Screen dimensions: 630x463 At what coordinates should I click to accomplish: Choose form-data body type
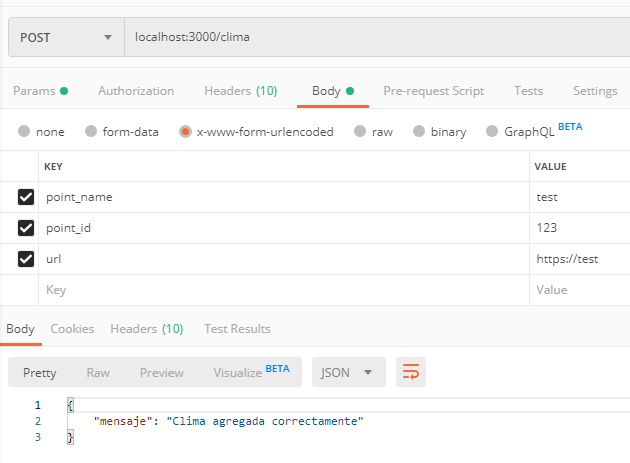(91, 131)
